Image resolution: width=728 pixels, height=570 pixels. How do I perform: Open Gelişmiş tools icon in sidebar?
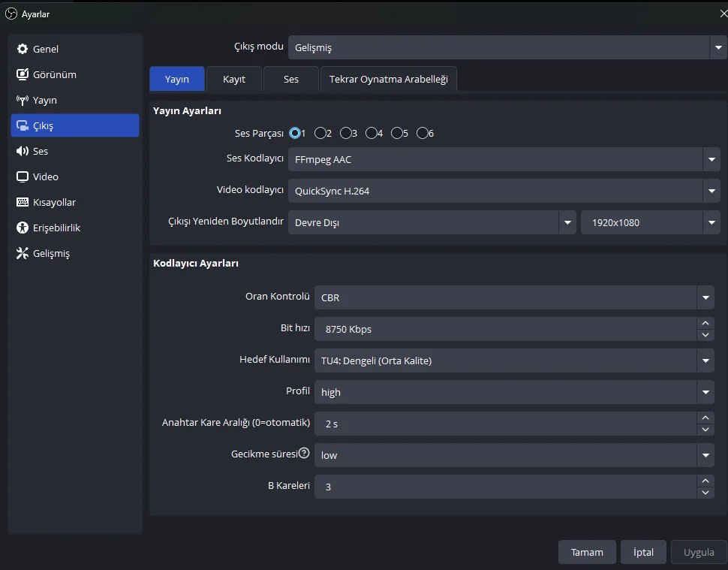[23, 253]
